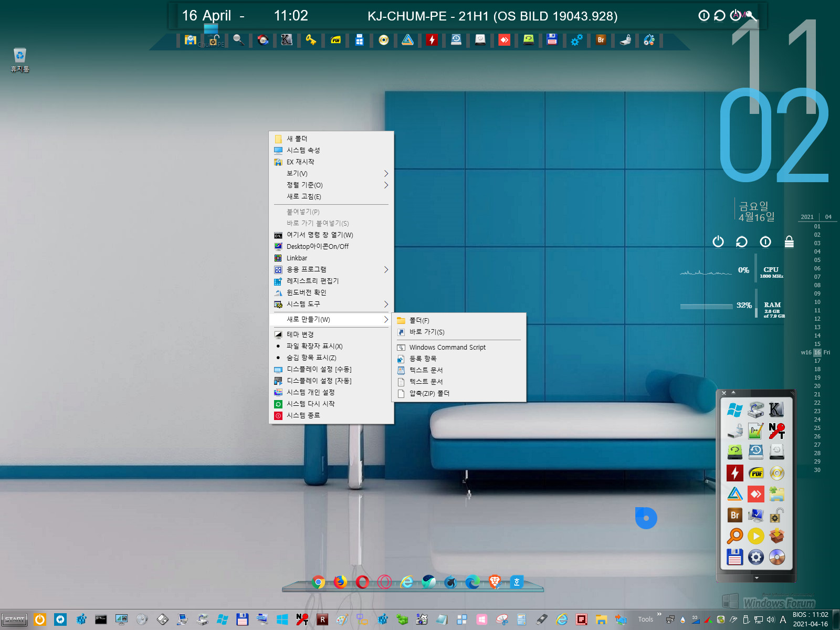Open the Windows flag icon in side launcher
Image resolution: width=840 pixels, height=630 pixels.
pos(735,410)
